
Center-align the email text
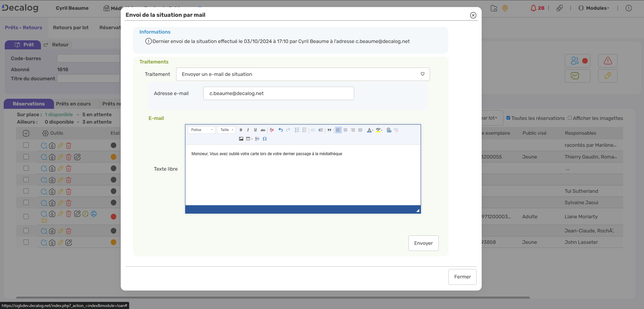(345, 130)
